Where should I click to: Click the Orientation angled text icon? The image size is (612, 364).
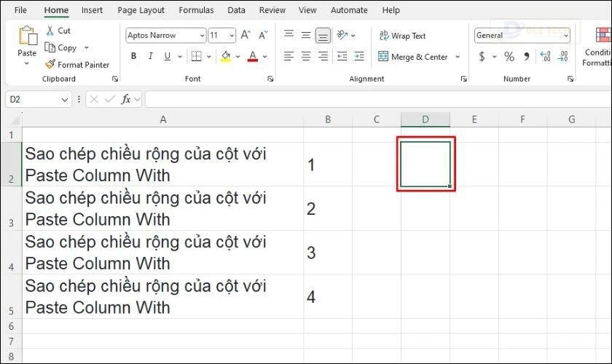pyautogui.click(x=342, y=35)
